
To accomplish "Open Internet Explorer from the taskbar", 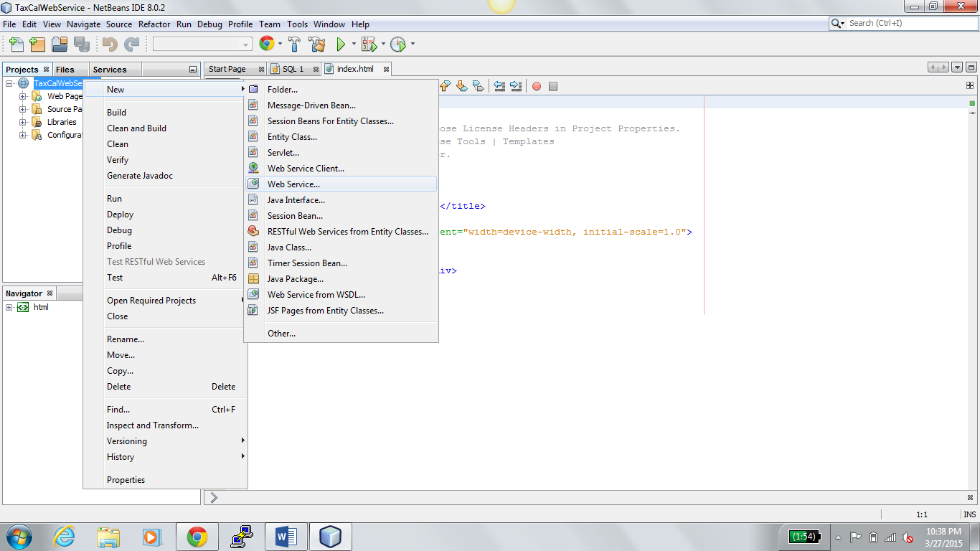I will 64,536.
